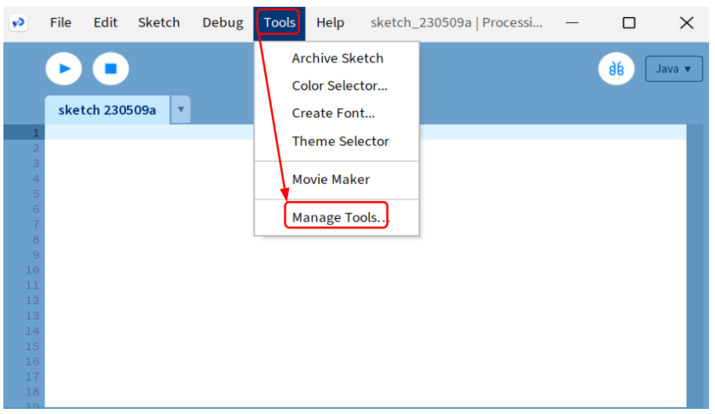Open the Sketch menu
715x414 pixels.
coord(159,22)
